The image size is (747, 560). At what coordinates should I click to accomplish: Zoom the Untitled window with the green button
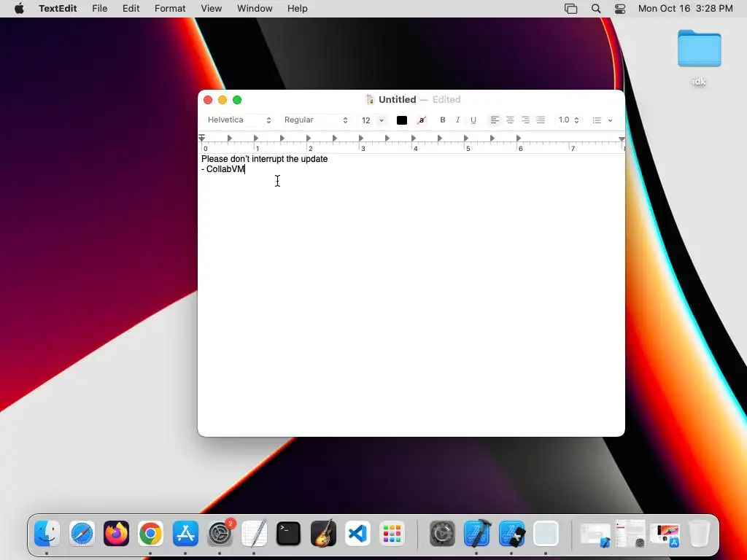pos(237,99)
